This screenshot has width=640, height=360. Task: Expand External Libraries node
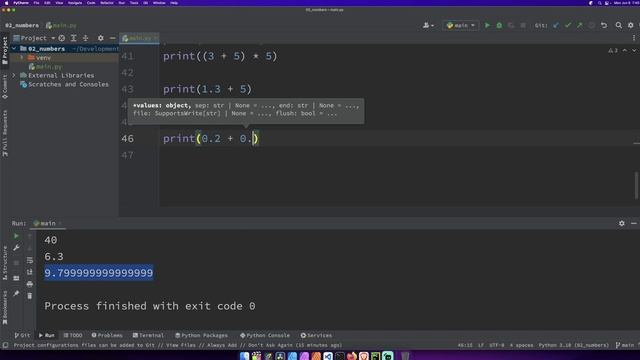tap(14, 76)
